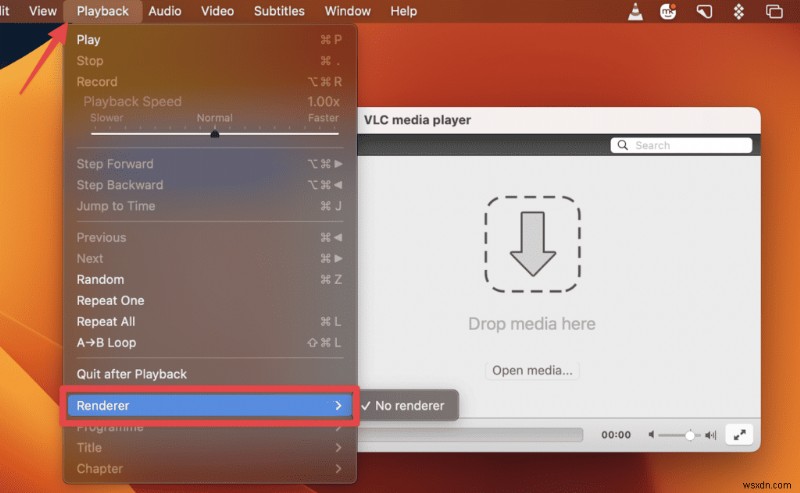Viewport: 800px width, 493px height.
Task: Click the Playback Speed slider handle
Action: (x=215, y=134)
